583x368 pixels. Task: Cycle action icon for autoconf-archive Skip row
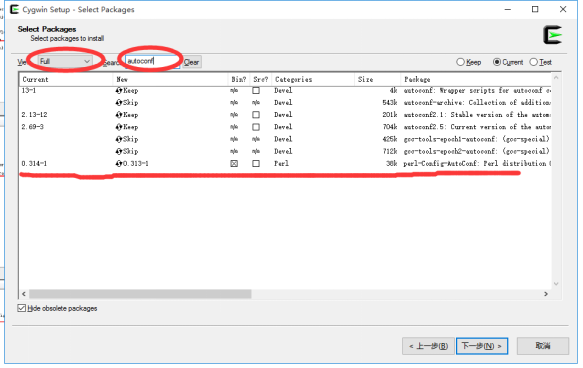pos(119,103)
